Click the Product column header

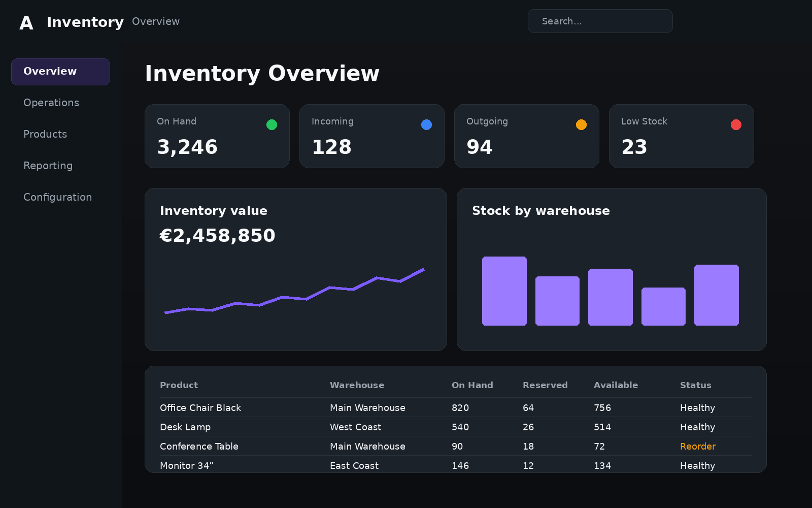click(179, 385)
